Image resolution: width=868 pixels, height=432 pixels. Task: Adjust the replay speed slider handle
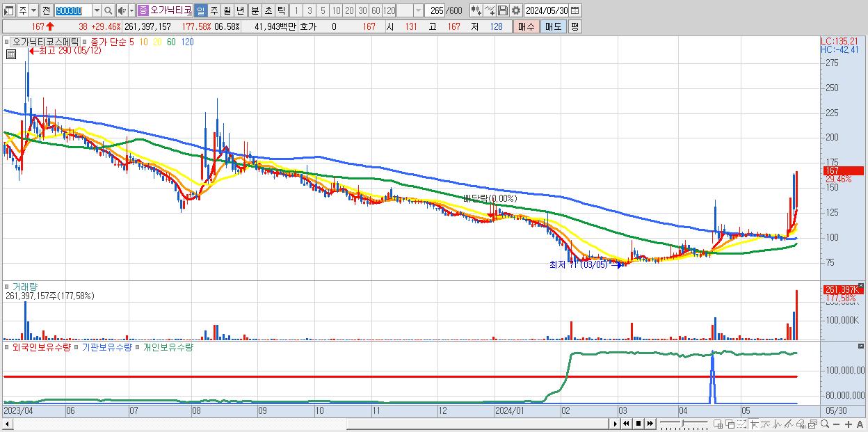[x=682, y=423]
